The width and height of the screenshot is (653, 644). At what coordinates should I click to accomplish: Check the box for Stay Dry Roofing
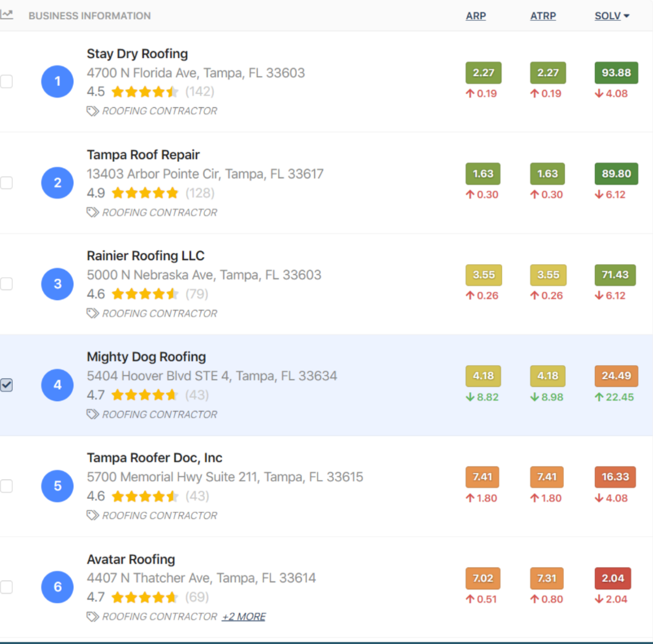(6, 81)
